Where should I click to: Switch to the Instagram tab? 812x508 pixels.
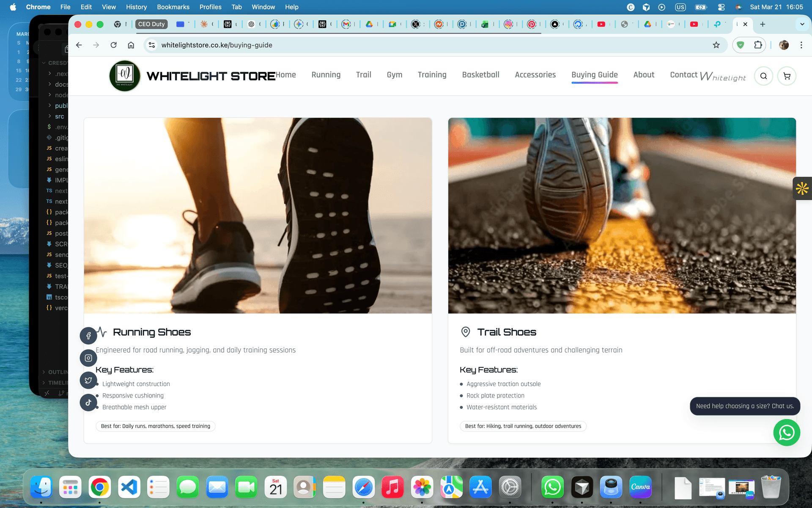(x=508, y=24)
